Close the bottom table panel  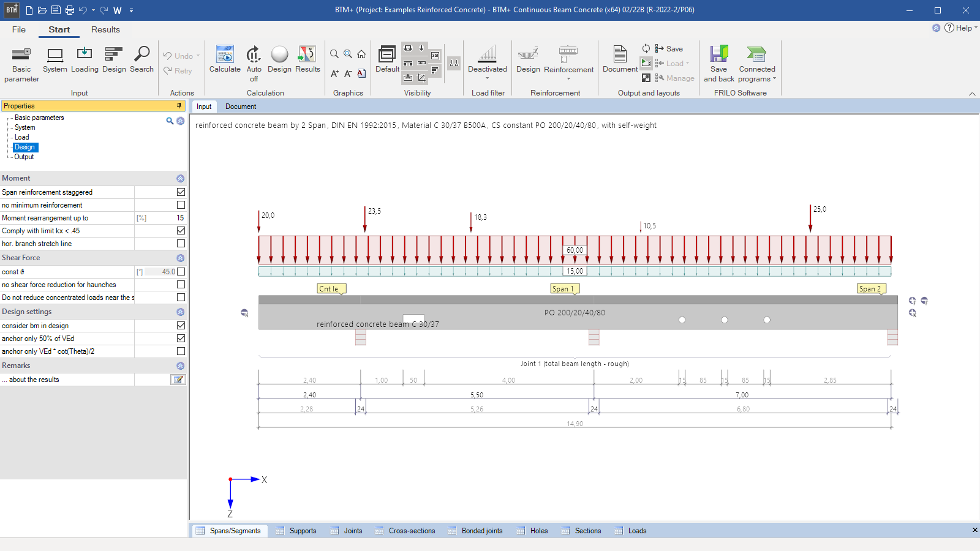(x=974, y=530)
